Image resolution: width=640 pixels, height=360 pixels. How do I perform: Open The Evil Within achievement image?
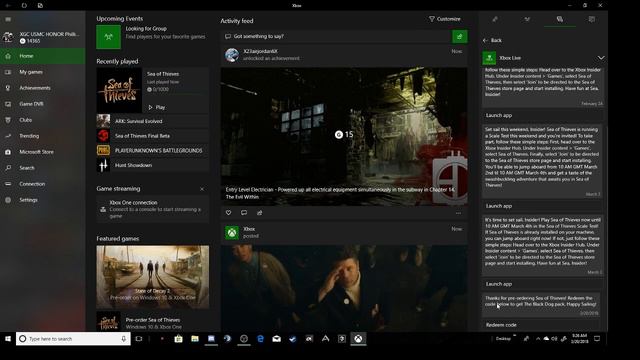(x=344, y=136)
